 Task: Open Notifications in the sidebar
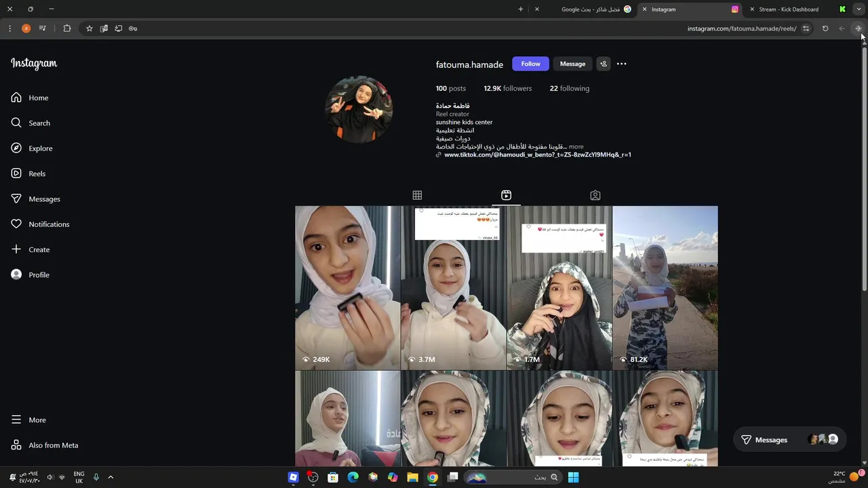tap(40, 224)
